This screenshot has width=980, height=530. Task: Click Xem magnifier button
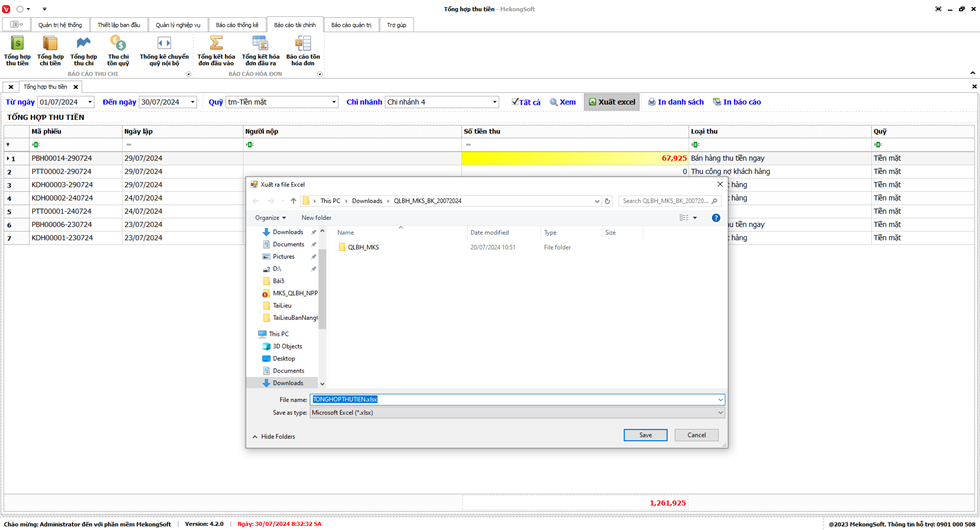pyautogui.click(x=563, y=102)
